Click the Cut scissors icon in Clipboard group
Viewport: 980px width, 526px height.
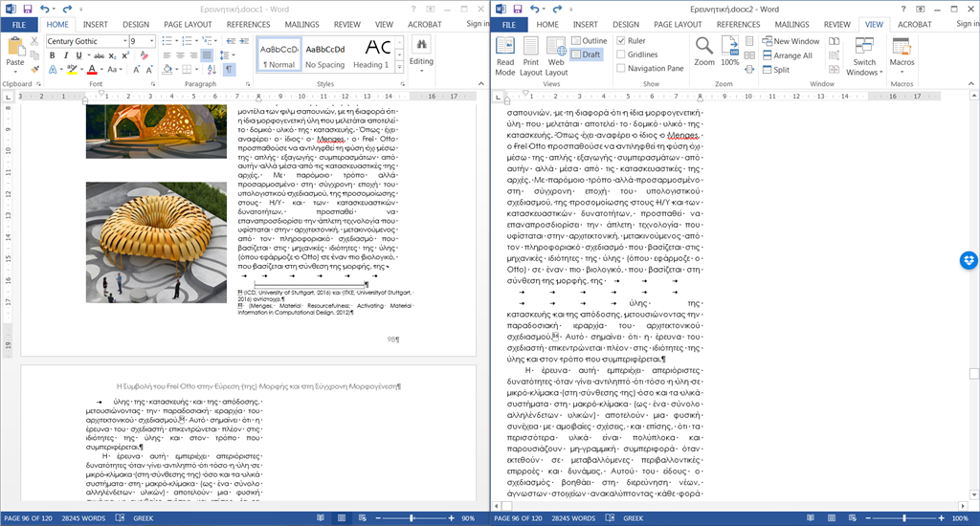[34, 41]
